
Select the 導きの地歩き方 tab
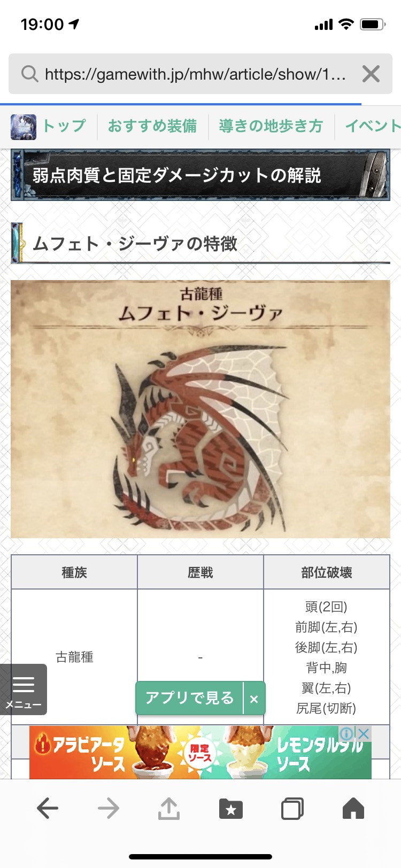tap(271, 126)
